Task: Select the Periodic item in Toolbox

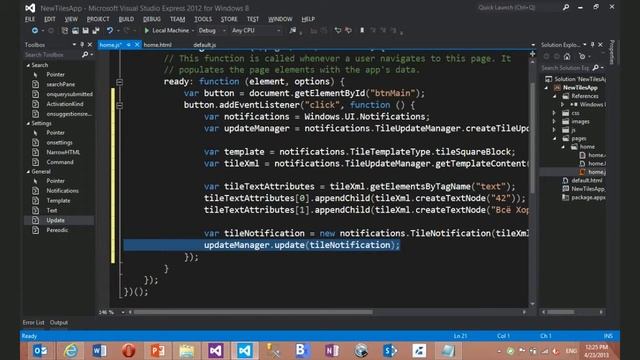Action: pyautogui.click(x=57, y=230)
